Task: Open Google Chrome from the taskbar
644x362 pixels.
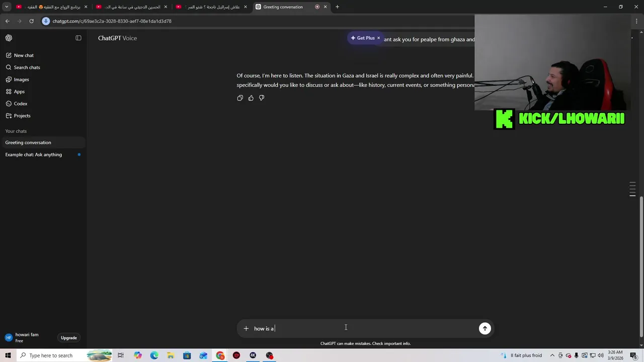Action: (x=220, y=355)
